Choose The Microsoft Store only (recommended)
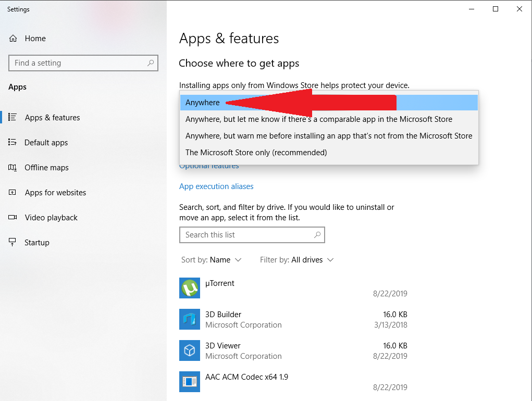This screenshot has width=532, height=401. tap(329, 153)
